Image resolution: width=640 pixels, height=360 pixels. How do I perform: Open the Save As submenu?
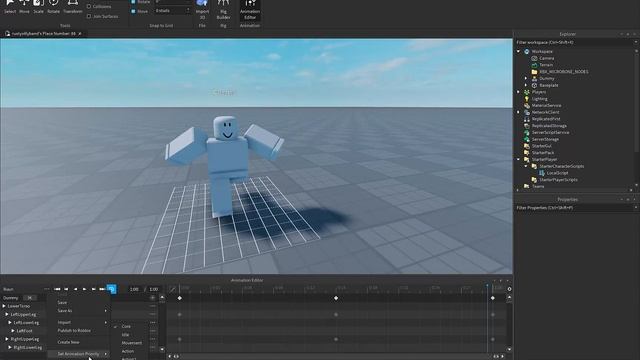[x=78, y=311]
